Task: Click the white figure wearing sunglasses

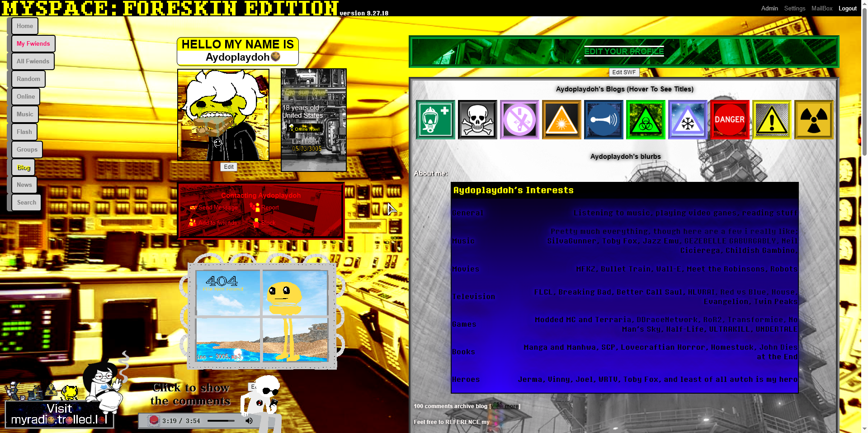Action: coord(262,403)
